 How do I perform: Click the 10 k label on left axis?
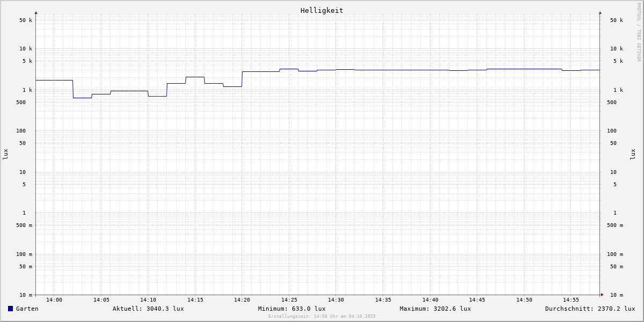click(26, 49)
